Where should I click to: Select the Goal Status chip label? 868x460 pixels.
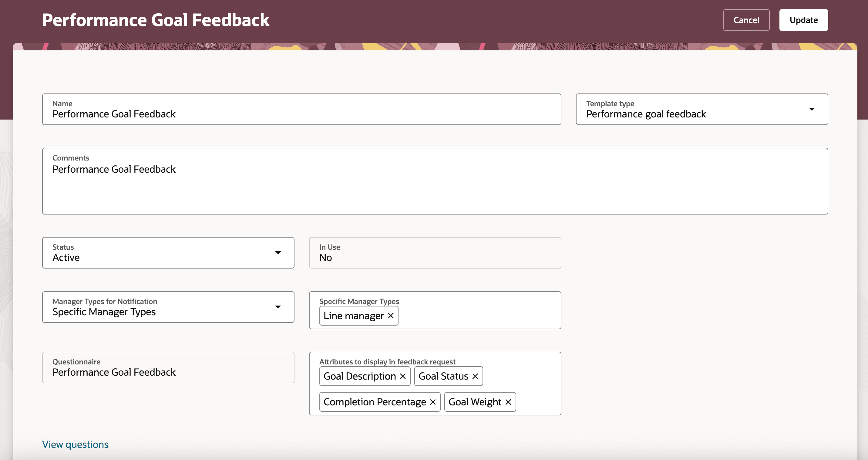tap(443, 376)
